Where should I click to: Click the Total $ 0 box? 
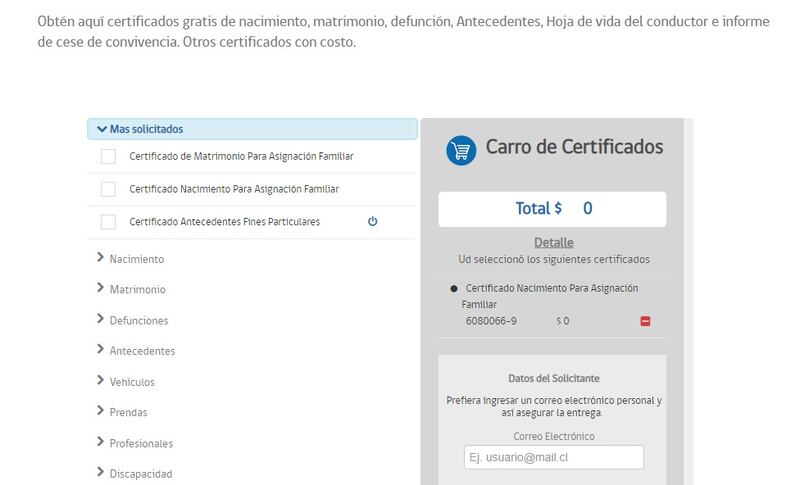click(552, 209)
